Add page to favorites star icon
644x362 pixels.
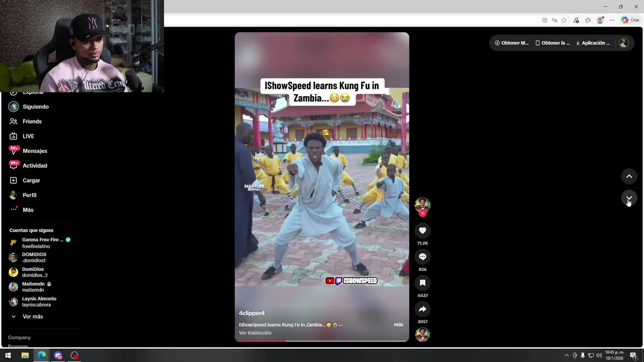(x=564, y=20)
